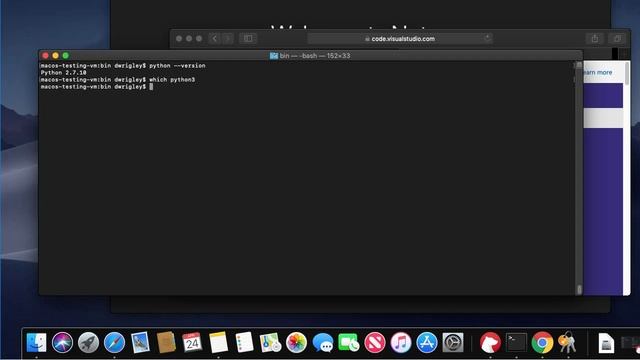Toggle the Safari sidebar button

[248, 38]
